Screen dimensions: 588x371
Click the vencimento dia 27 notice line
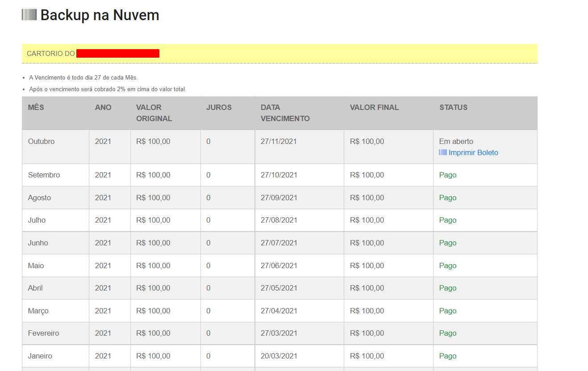click(x=83, y=78)
